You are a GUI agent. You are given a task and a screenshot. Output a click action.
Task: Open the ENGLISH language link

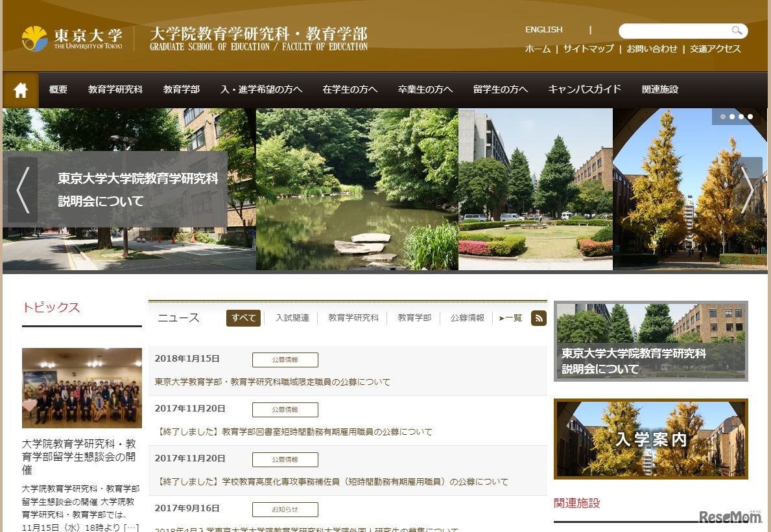544,29
